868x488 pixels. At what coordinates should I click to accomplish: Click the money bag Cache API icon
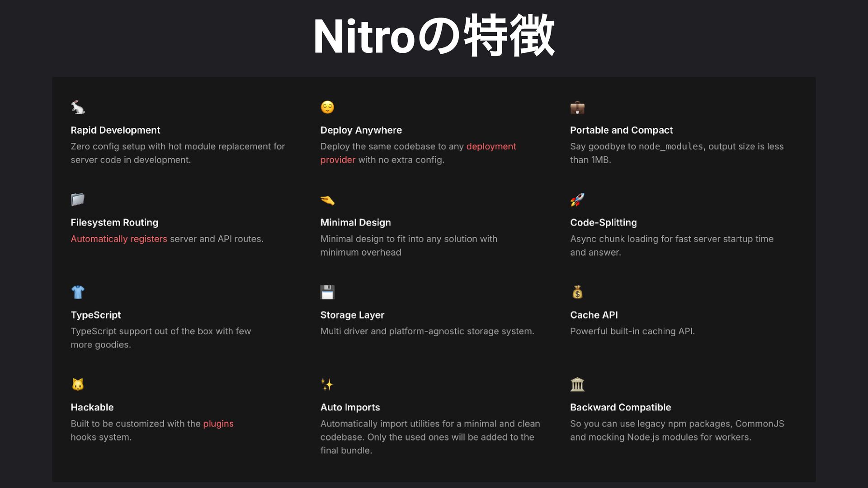577,292
